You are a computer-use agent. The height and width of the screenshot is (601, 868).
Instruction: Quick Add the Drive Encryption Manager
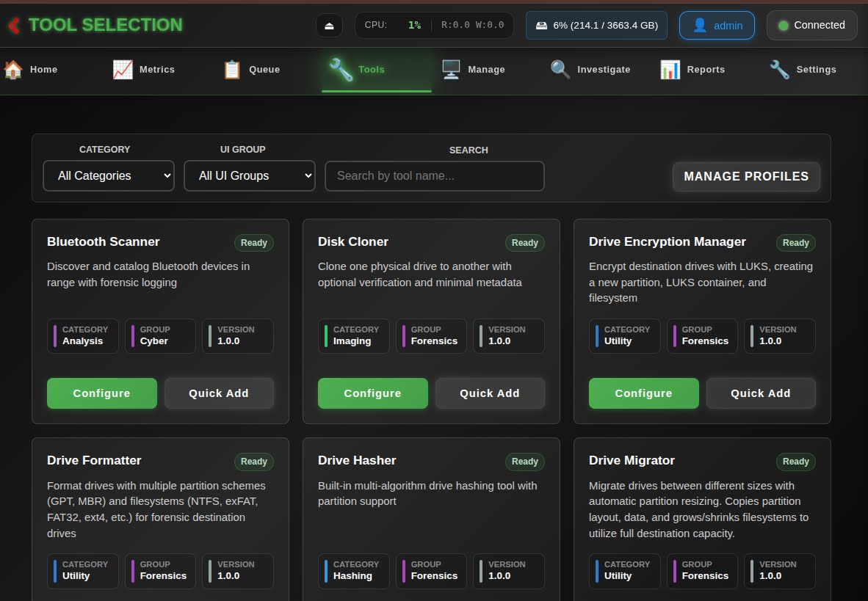point(761,393)
